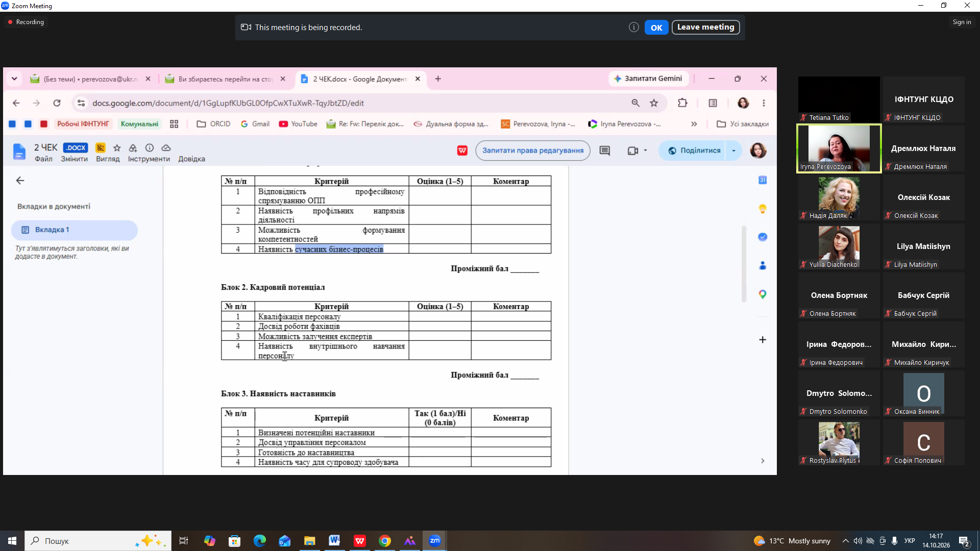Expand the hidden bookmarks chevron
The width and height of the screenshot is (980, 551).
(x=694, y=124)
